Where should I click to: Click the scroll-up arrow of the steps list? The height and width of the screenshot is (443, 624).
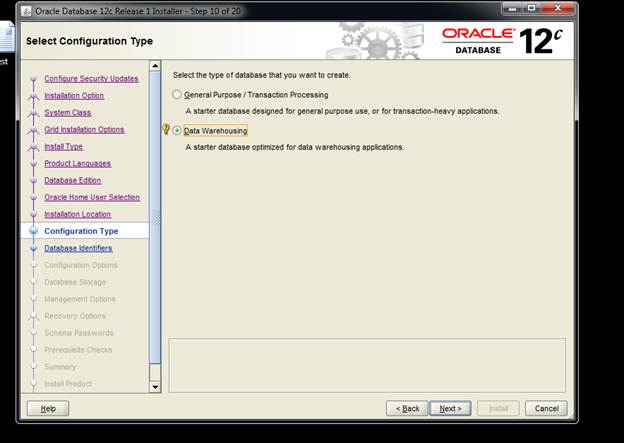coord(155,66)
